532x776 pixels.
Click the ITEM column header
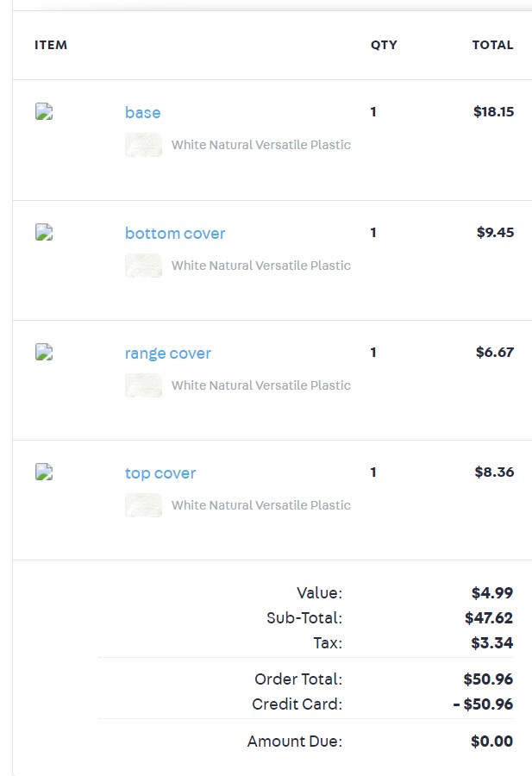[x=51, y=45]
